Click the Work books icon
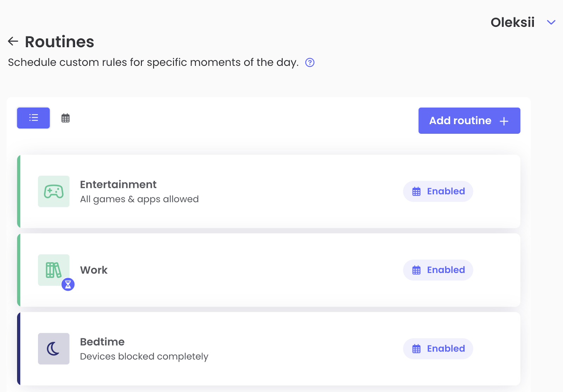Image resolution: width=563 pixels, height=392 pixels. click(x=54, y=270)
